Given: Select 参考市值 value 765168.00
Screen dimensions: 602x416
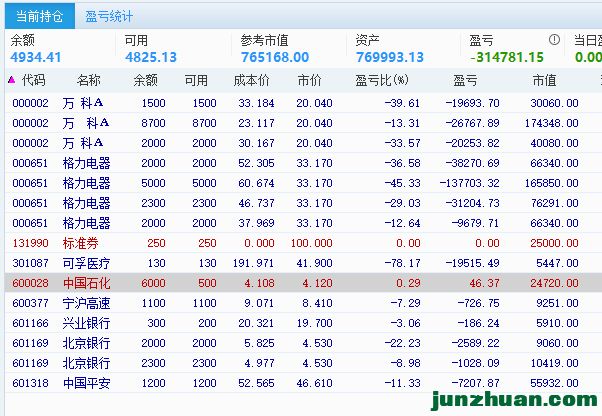Looking at the screenshot, I should pyautogui.click(x=275, y=57).
